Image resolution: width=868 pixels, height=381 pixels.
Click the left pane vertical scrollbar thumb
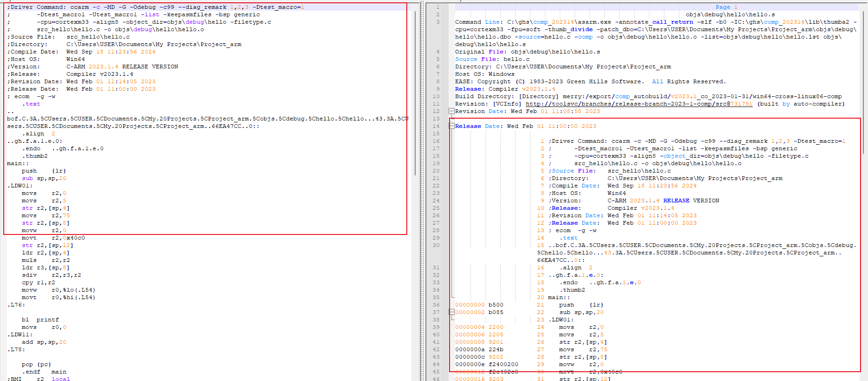coord(415,93)
